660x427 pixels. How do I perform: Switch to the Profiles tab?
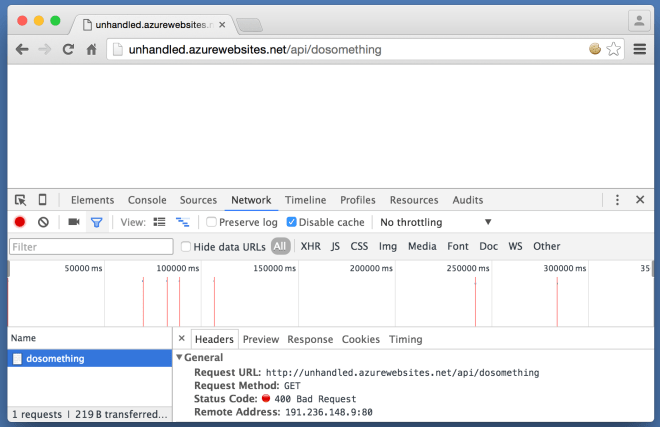358,200
